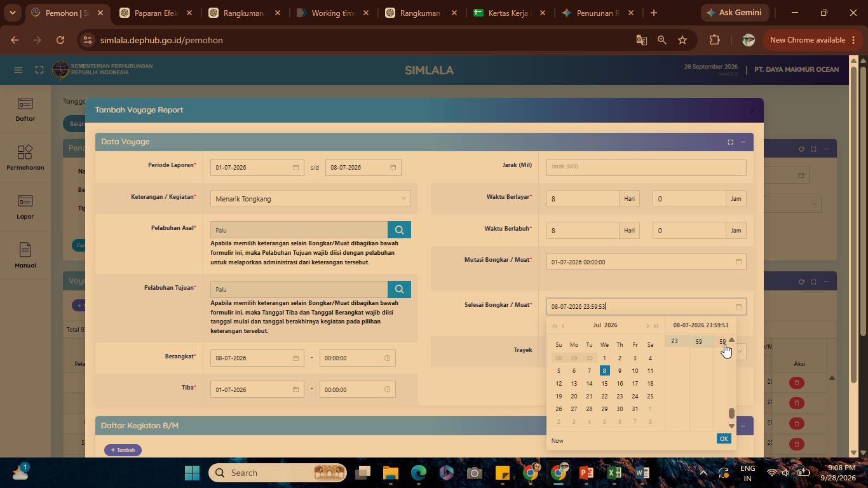868x488 pixels.
Task: Click the Tambah button under Daftar Kegiatan
Action: 123,450
